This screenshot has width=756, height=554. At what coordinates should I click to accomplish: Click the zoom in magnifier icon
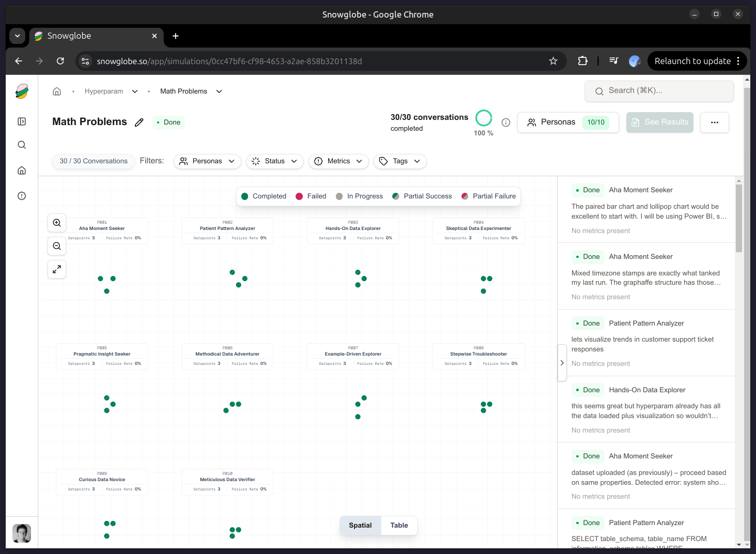coord(57,223)
